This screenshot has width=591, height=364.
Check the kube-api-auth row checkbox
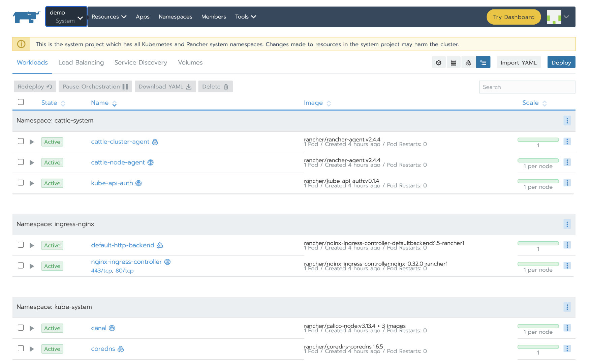click(x=21, y=183)
